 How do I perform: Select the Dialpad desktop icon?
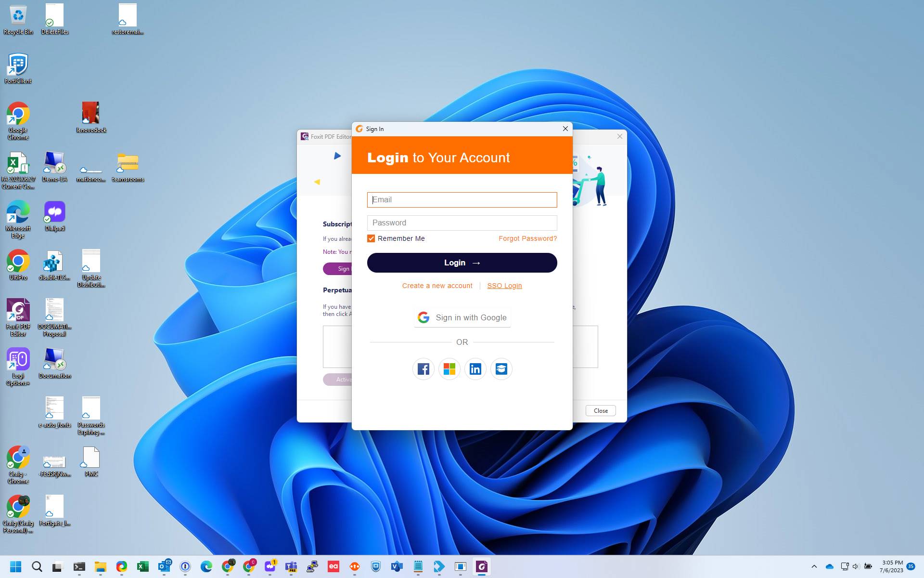[x=54, y=216]
